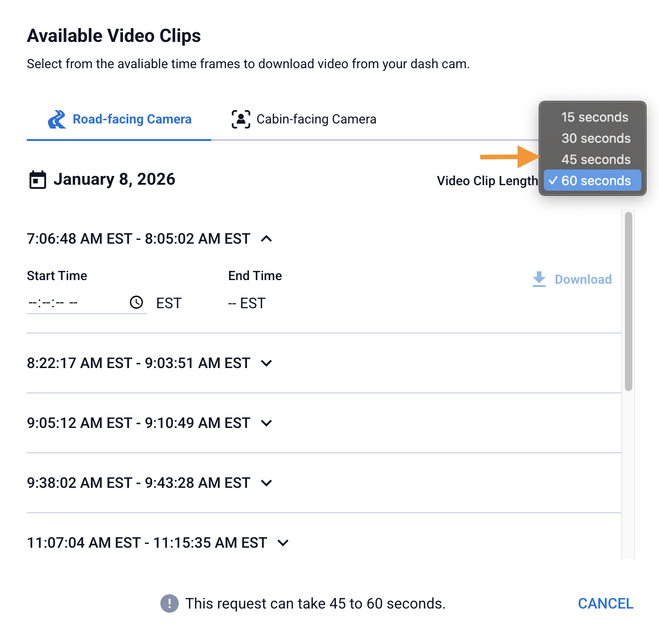This screenshot has width=659, height=644.
Task: Expand the 9:05:12 AM time frame
Action: [266, 423]
